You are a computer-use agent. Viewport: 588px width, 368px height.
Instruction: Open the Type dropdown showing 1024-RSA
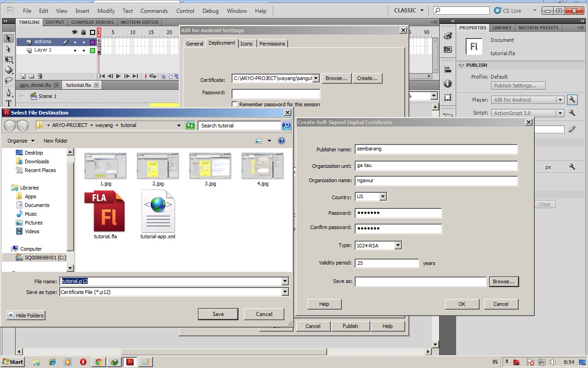[x=398, y=245]
